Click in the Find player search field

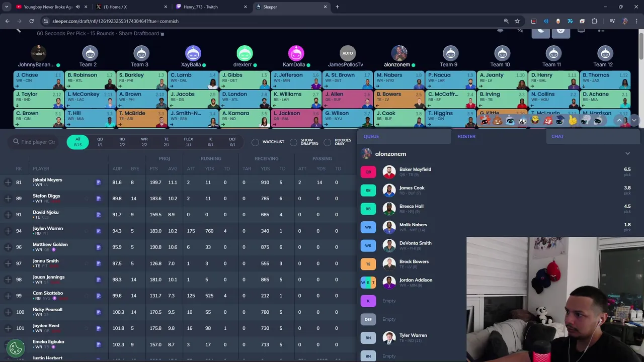[38, 142]
